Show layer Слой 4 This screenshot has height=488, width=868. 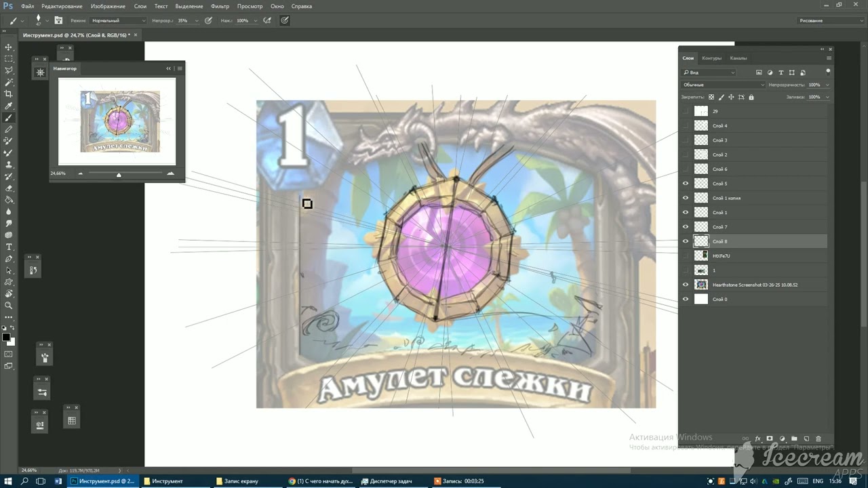click(x=686, y=126)
